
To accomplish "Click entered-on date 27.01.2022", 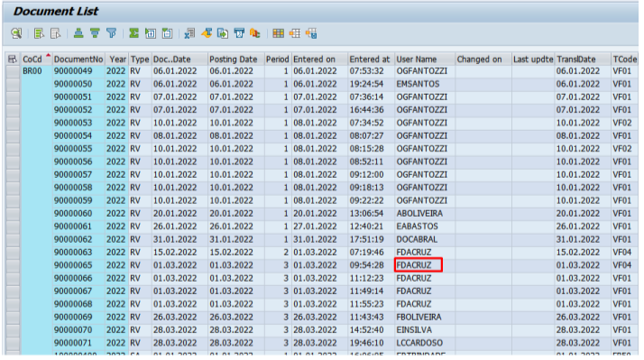I will (x=315, y=226).
